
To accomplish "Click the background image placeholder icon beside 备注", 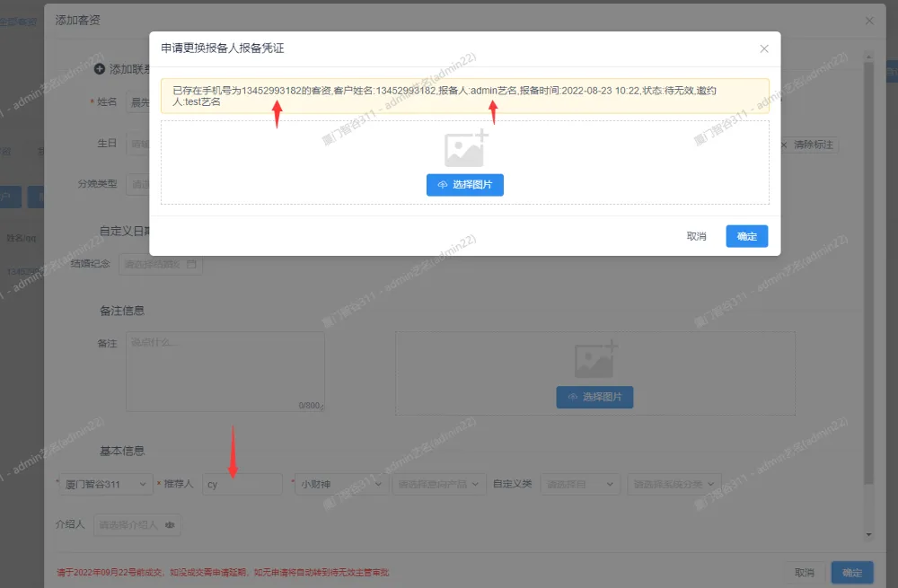I will [x=594, y=359].
